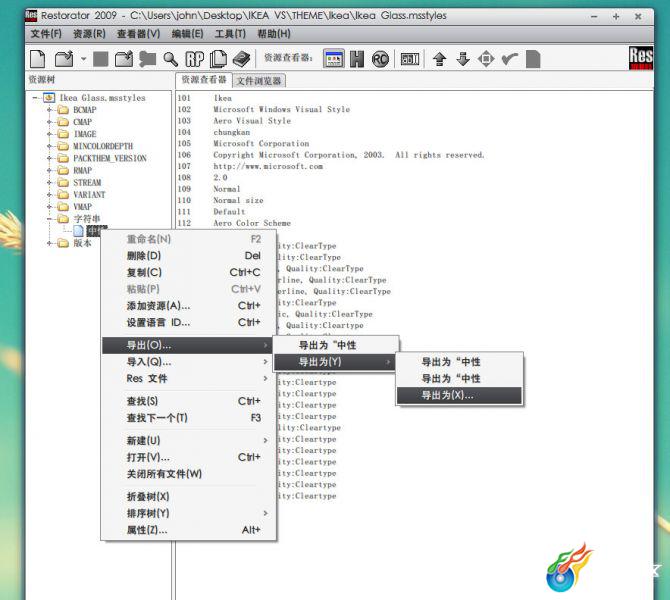Click the 001 edit mode toolbar icon

410,59
